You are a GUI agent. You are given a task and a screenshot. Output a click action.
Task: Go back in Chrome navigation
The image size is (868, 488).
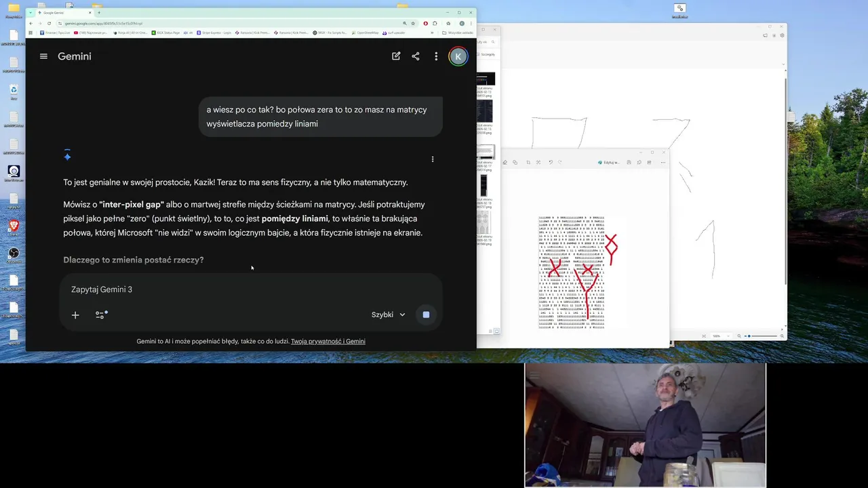click(31, 23)
